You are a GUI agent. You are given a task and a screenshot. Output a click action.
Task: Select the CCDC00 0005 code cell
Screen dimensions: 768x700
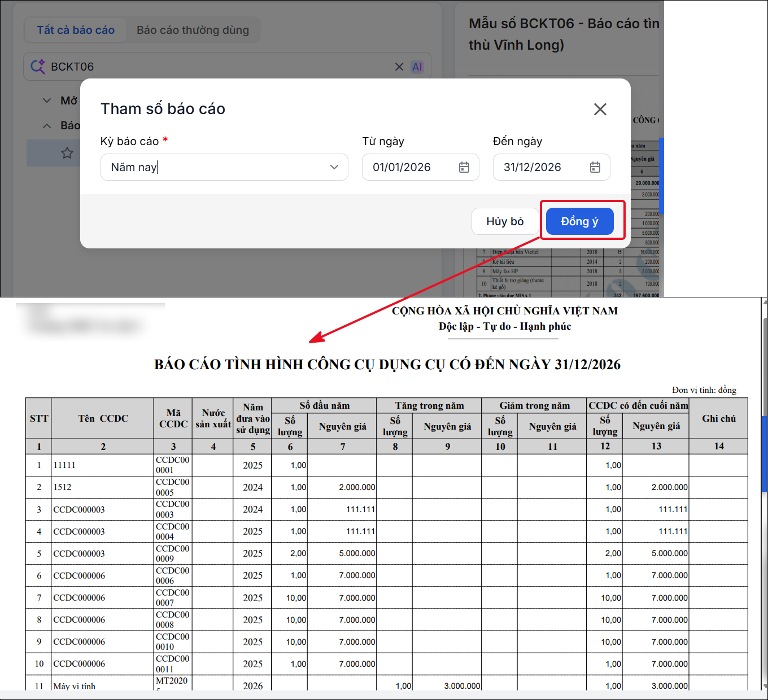tap(173, 487)
